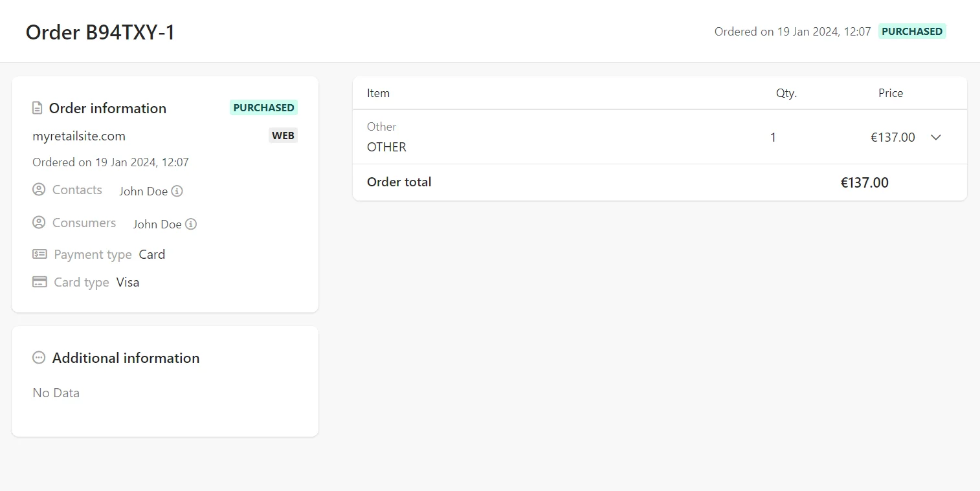This screenshot has height=491, width=980.
Task: Select the myretailsite.com site name
Action: tap(79, 136)
